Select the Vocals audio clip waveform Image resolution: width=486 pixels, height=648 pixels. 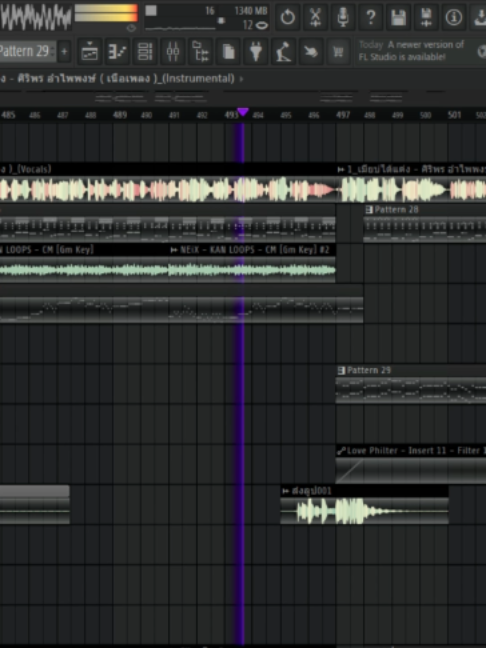click(167, 190)
